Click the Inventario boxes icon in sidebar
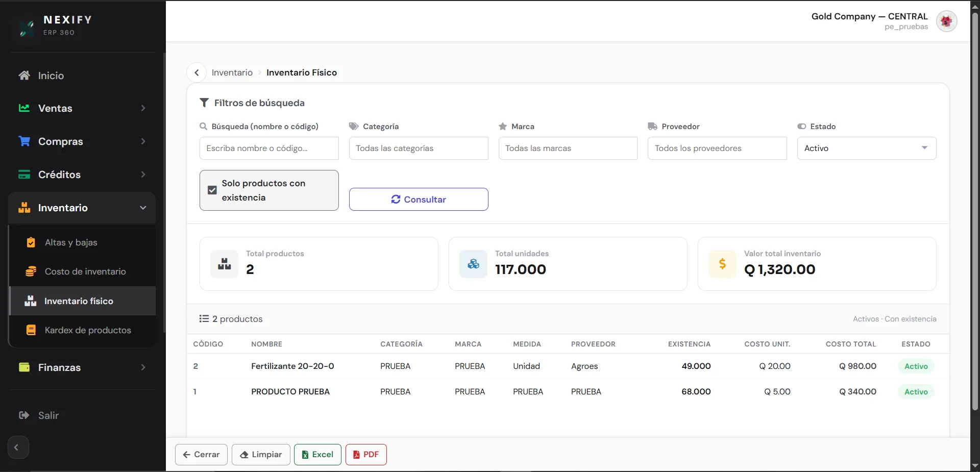Screen dimensions: 980x472 point(24,208)
